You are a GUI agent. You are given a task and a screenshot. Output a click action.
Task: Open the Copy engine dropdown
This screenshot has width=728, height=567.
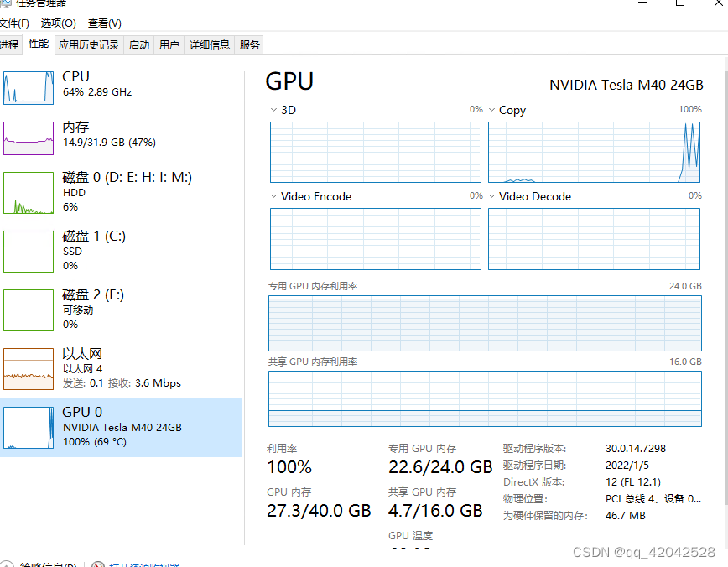(492, 110)
